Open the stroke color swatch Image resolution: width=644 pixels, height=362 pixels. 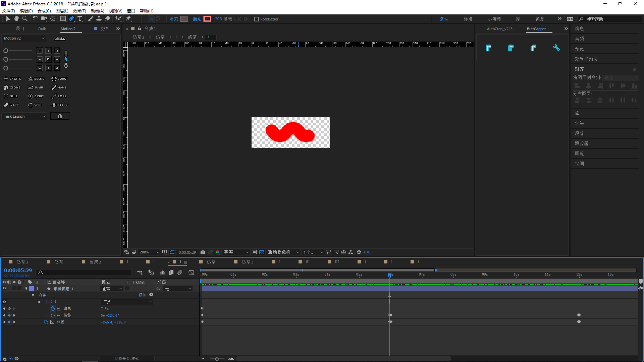tap(207, 19)
